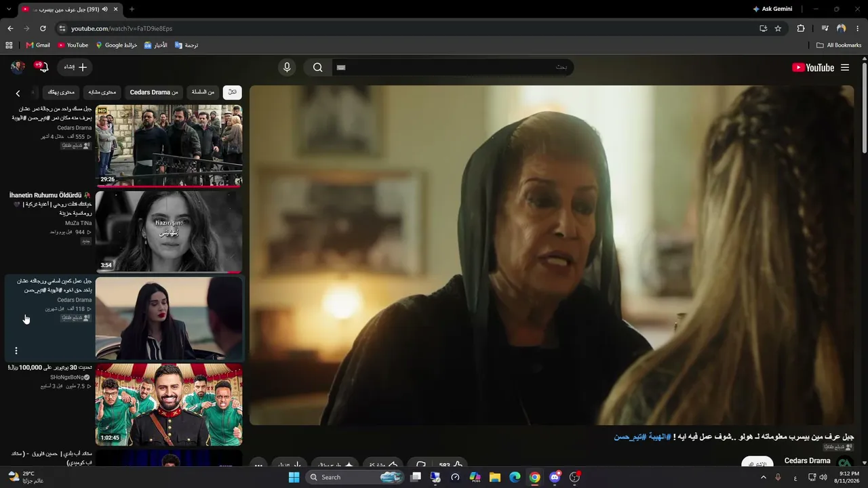Start voice search with the microphone icon
The height and width of the screenshot is (488, 868).
pos(287,67)
